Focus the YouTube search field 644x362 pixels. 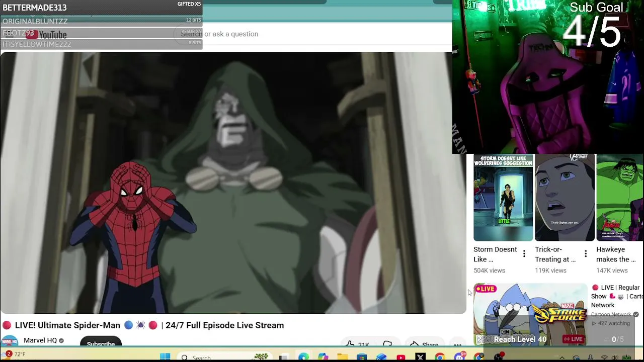pyautogui.click(x=312, y=34)
